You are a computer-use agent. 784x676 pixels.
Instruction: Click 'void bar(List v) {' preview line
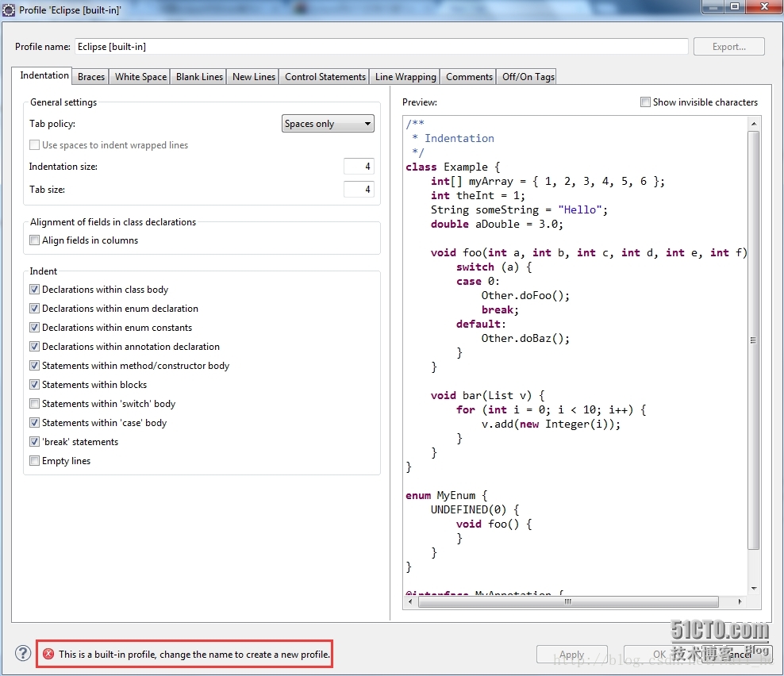pos(487,395)
